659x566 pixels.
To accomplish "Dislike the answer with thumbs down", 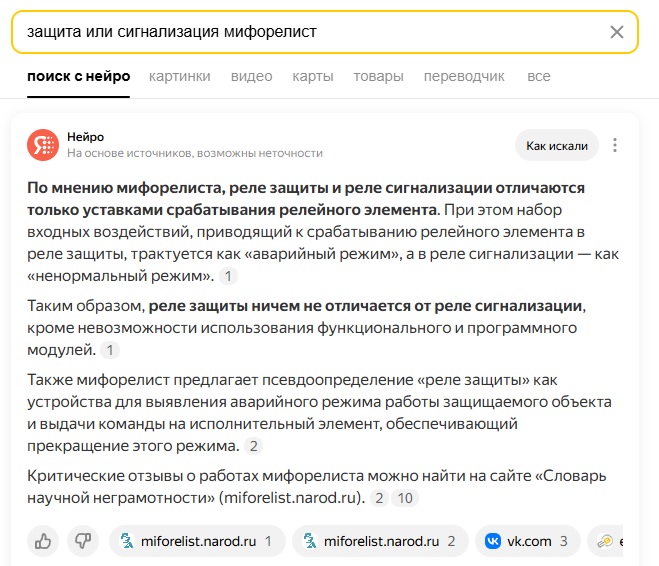I will [83, 541].
